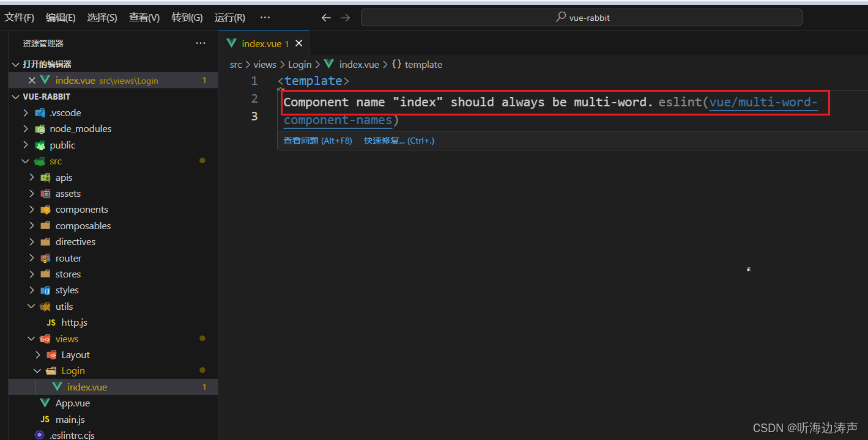The height and width of the screenshot is (440, 868).
Task: Click the src folder icon
Action: pyautogui.click(x=40, y=161)
